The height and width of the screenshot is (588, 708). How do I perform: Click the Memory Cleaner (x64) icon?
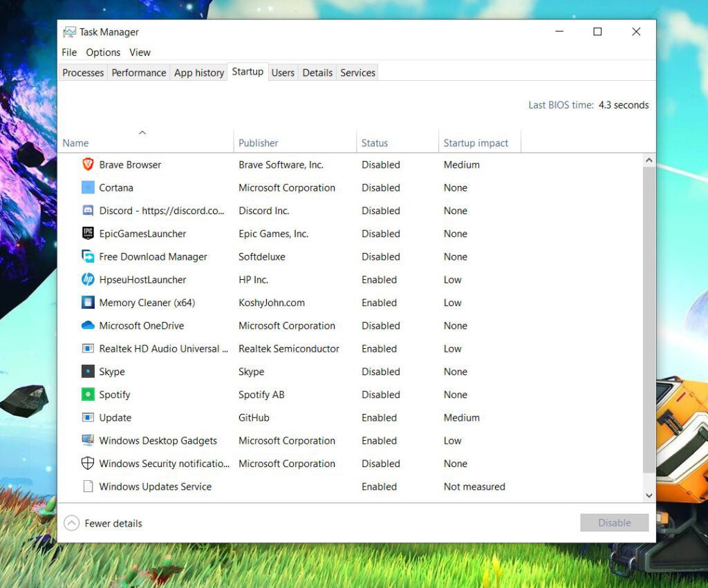(88, 303)
